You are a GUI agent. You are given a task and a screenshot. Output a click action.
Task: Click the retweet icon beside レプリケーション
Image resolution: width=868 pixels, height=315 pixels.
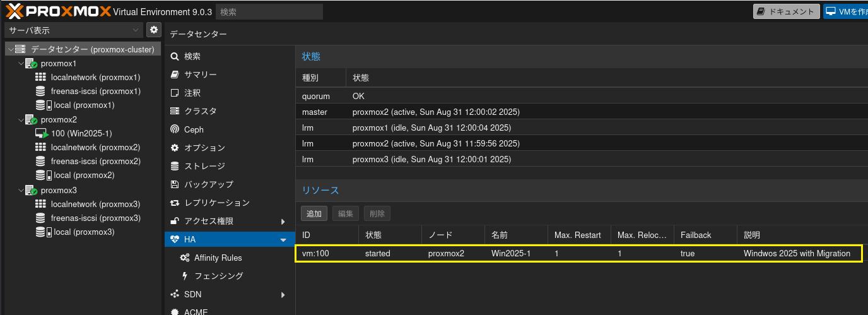pyautogui.click(x=175, y=203)
